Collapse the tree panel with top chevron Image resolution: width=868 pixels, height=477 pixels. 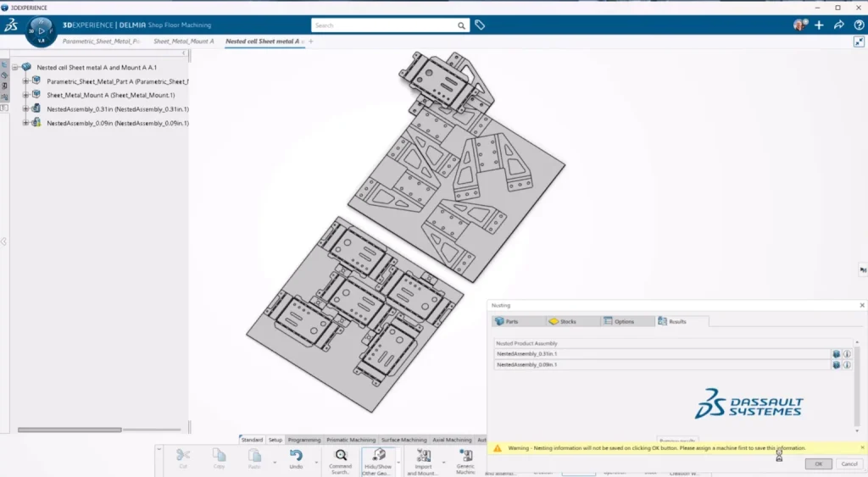(184, 53)
